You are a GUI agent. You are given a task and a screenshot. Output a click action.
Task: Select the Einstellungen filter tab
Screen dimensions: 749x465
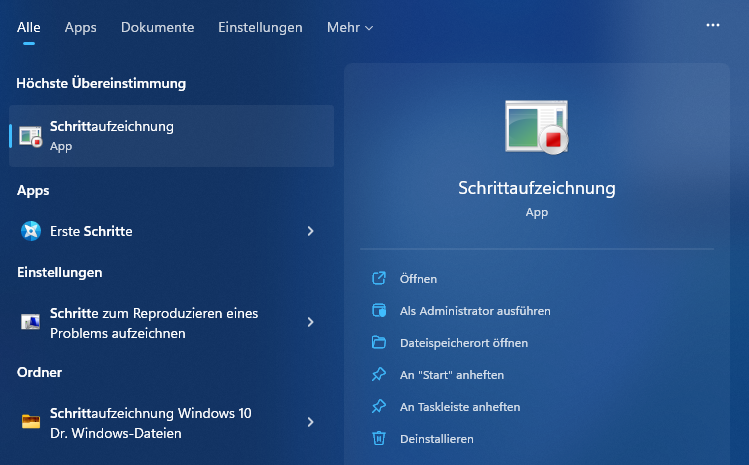click(x=260, y=28)
